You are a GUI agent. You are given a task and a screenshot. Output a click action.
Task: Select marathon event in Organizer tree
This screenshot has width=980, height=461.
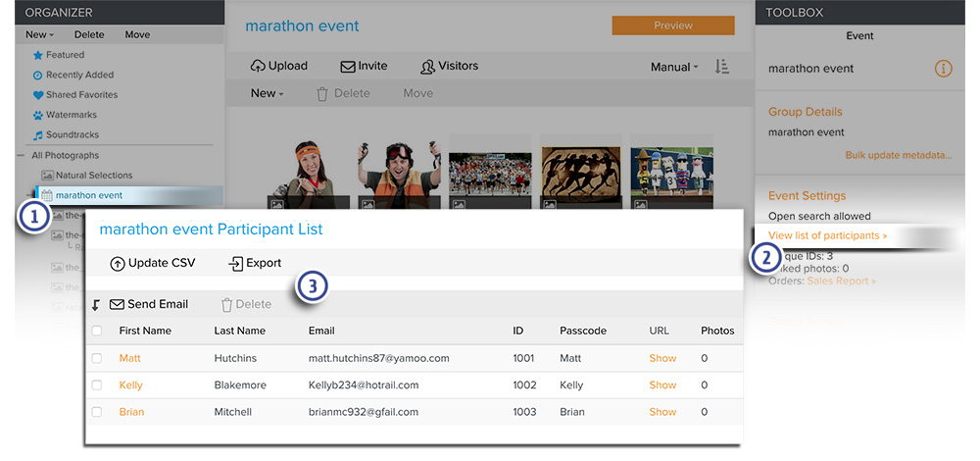click(x=129, y=196)
